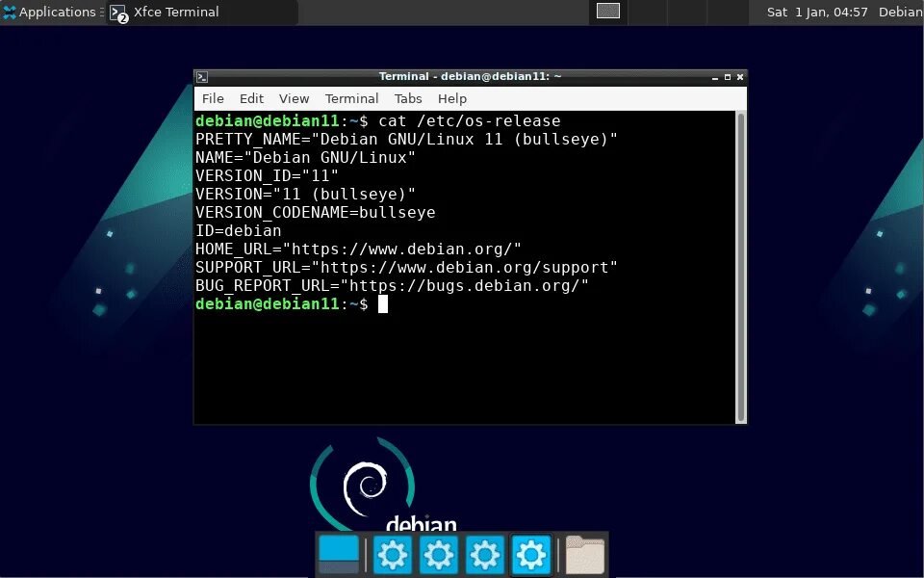Click the HOME_URL line in terminal
924x578 pixels.
tap(358, 249)
